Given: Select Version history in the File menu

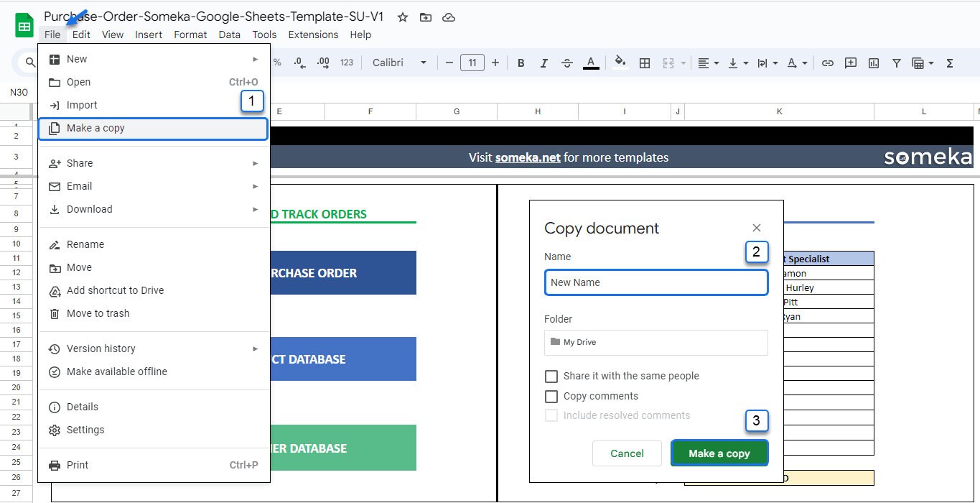Looking at the screenshot, I should pyautogui.click(x=101, y=349).
